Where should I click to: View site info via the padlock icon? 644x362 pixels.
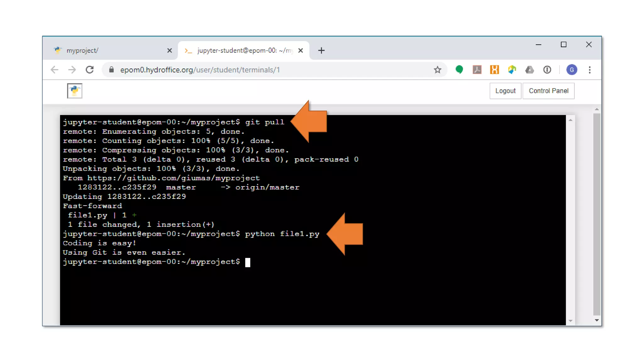click(111, 70)
